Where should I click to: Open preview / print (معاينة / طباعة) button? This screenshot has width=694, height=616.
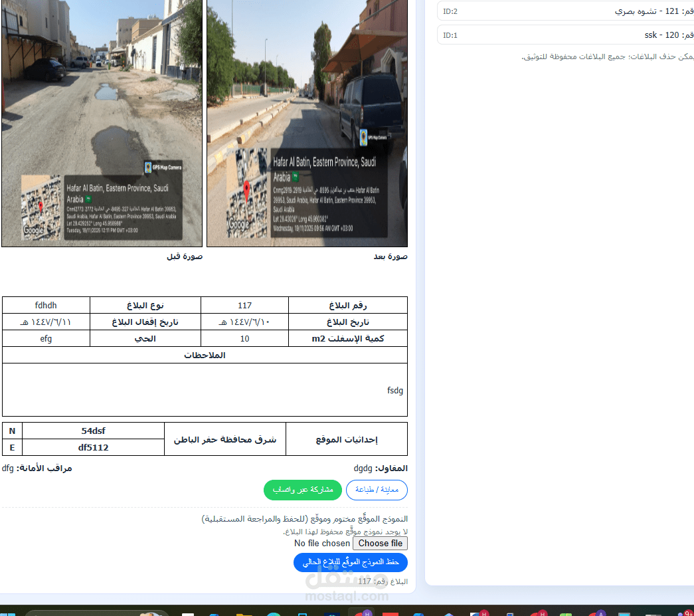377,490
